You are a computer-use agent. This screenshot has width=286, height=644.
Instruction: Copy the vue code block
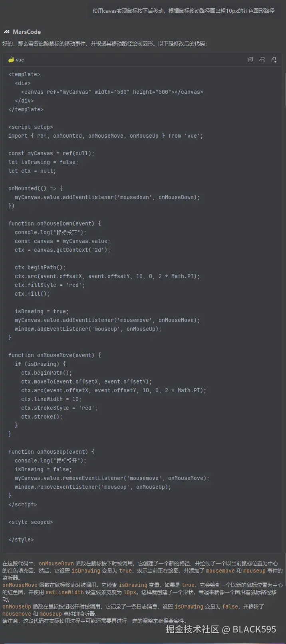point(250,60)
